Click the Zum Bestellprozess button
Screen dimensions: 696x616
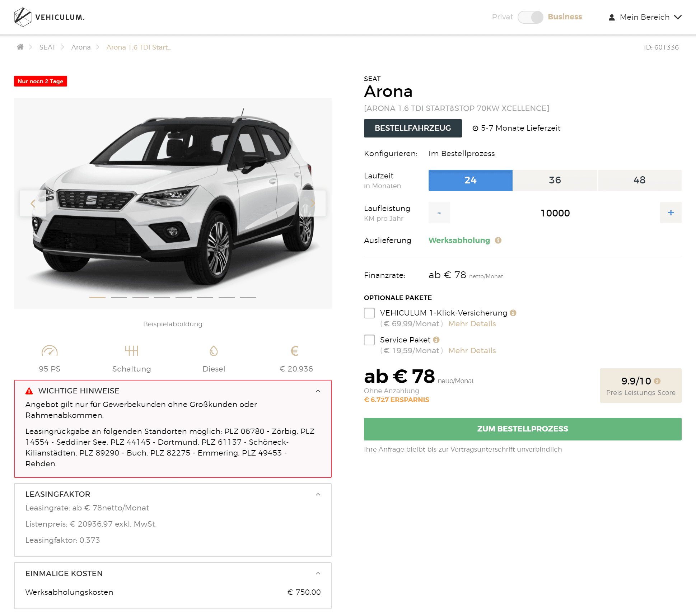pyautogui.click(x=523, y=429)
